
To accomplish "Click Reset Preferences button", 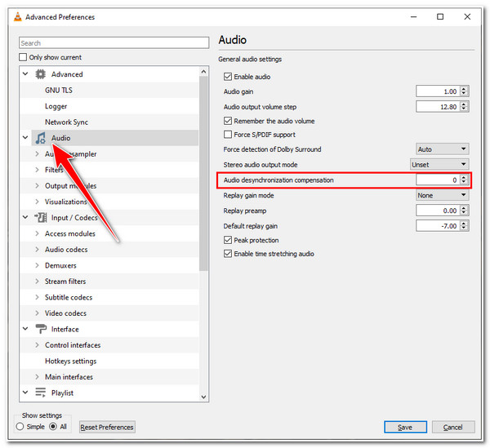I will point(107,427).
